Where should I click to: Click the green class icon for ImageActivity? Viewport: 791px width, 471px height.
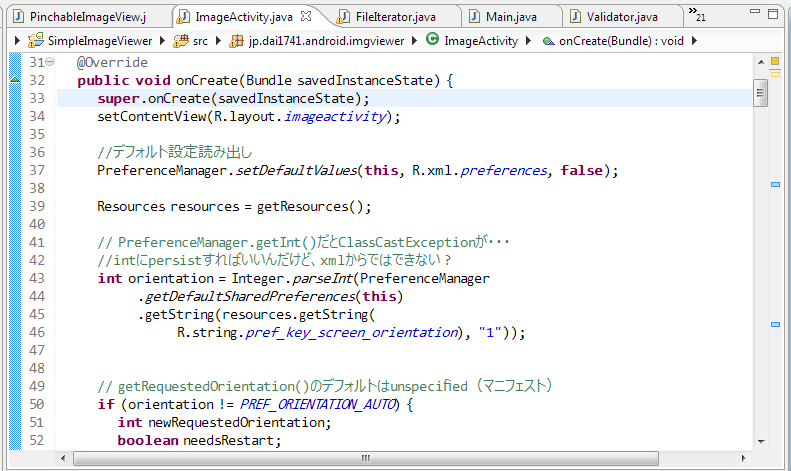pyautogui.click(x=432, y=39)
